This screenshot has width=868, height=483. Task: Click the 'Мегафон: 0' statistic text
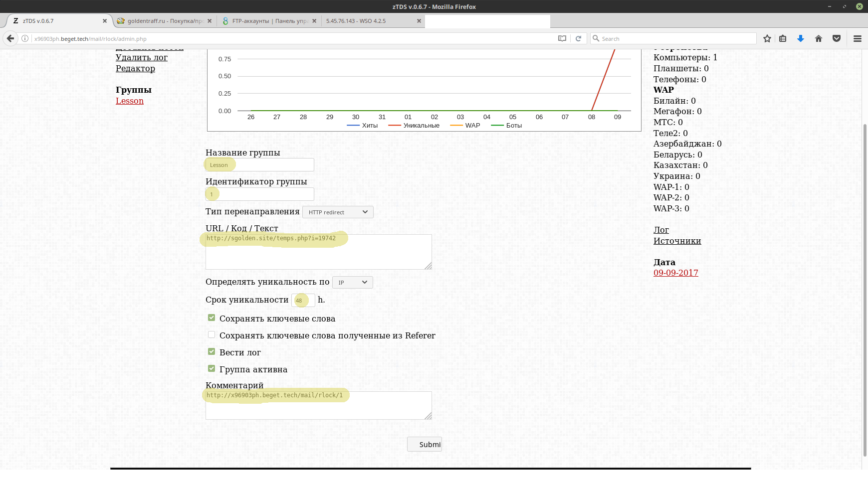pyautogui.click(x=677, y=111)
